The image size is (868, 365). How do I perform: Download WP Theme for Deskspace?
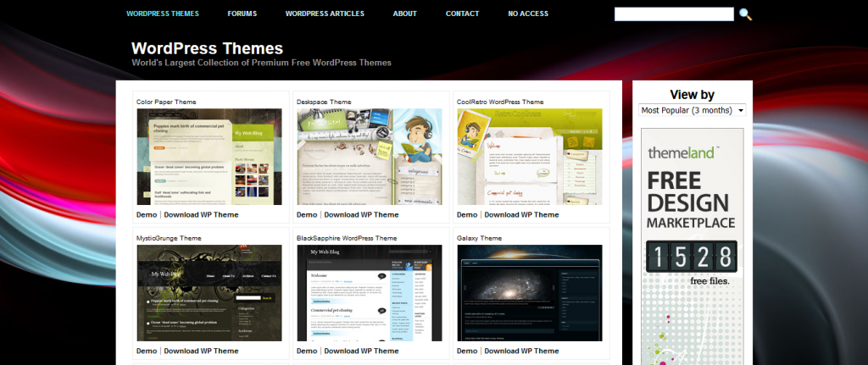click(x=361, y=214)
